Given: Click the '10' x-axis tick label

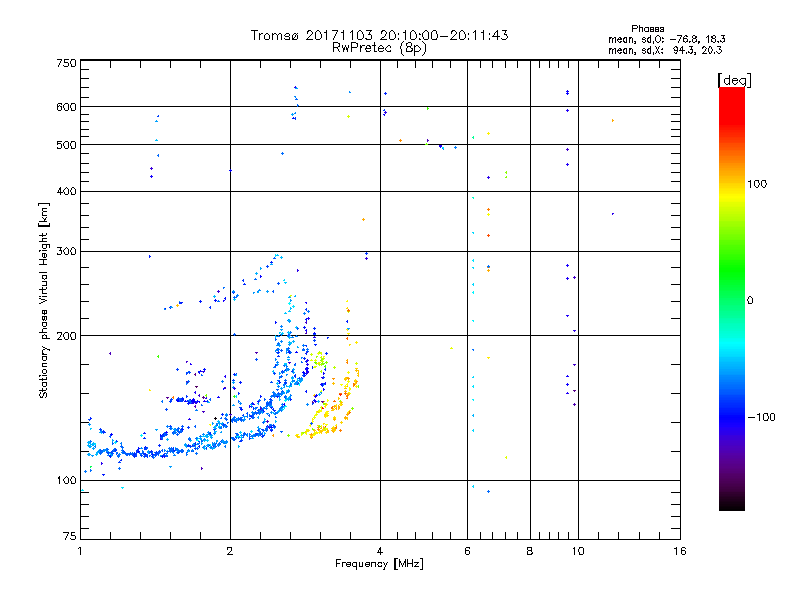Looking at the screenshot, I should point(578,551).
